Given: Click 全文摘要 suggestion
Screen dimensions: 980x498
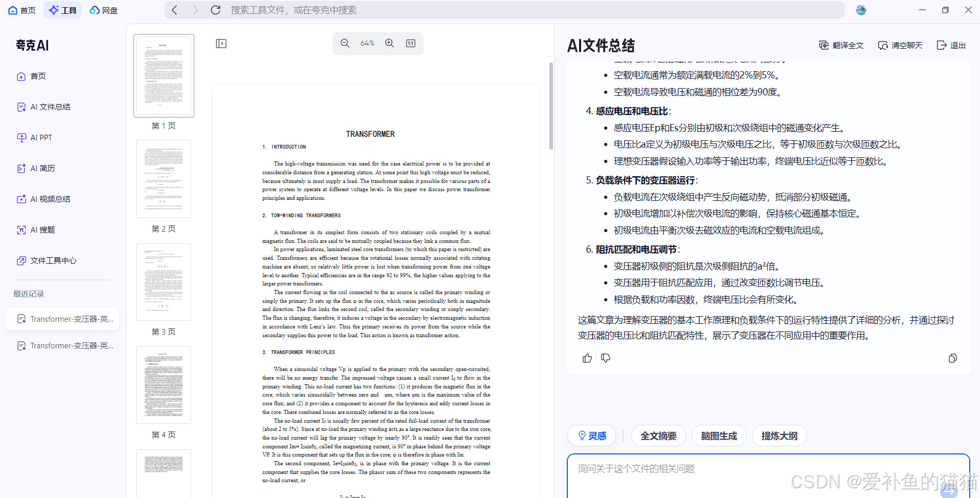Looking at the screenshot, I should click(658, 436).
